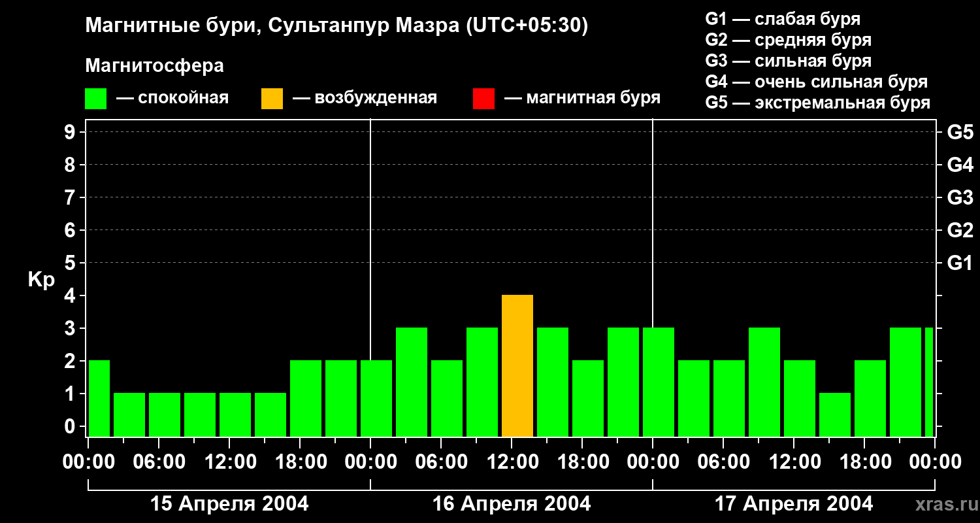The image size is (980, 523).
Task: Click the 18:00 time label above 15 Апреля
Action: (x=300, y=462)
